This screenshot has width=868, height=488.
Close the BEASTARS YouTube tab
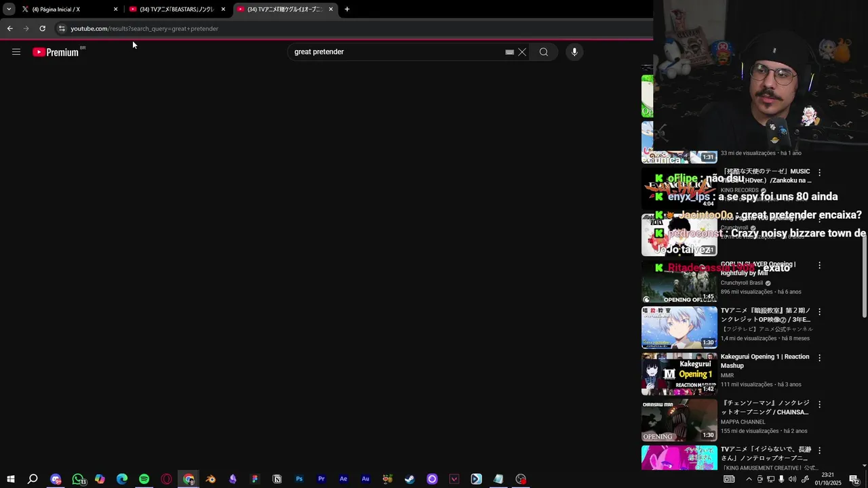pyautogui.click(x=223, y=9)
